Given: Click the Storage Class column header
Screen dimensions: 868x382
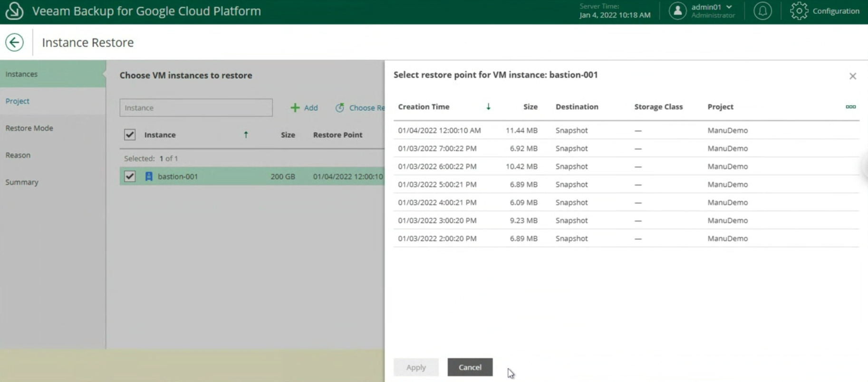Looking at the screenshot, I should (x=658, y=107).
